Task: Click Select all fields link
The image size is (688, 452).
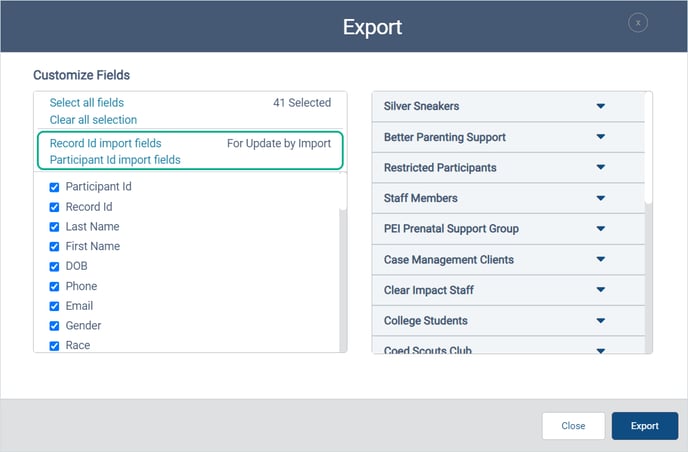Action: pyautogui.click(x=87, y=103)
